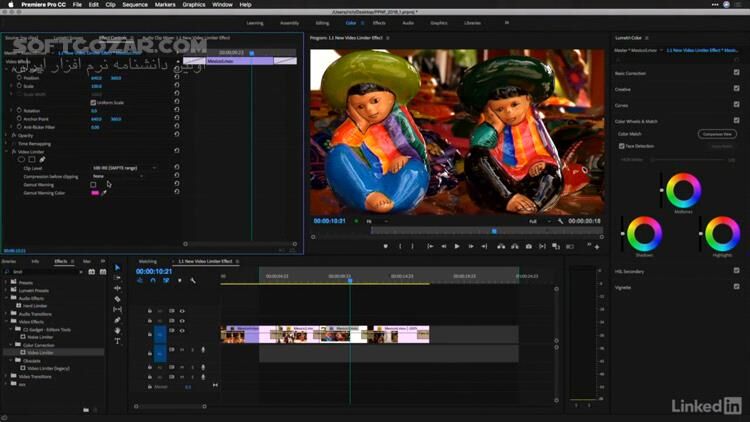Click the Midtones color wheel
Viewport: 750px width, 422px height.
tap(684, 190)
